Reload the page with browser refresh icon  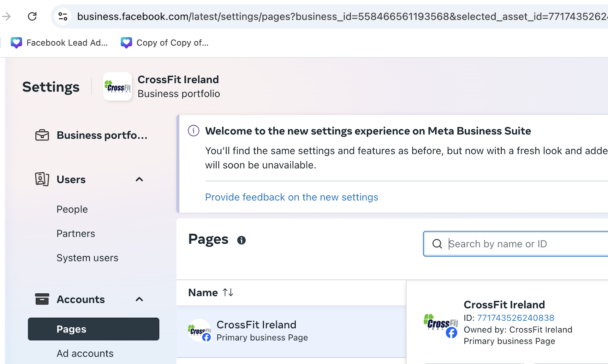[32, 16]
